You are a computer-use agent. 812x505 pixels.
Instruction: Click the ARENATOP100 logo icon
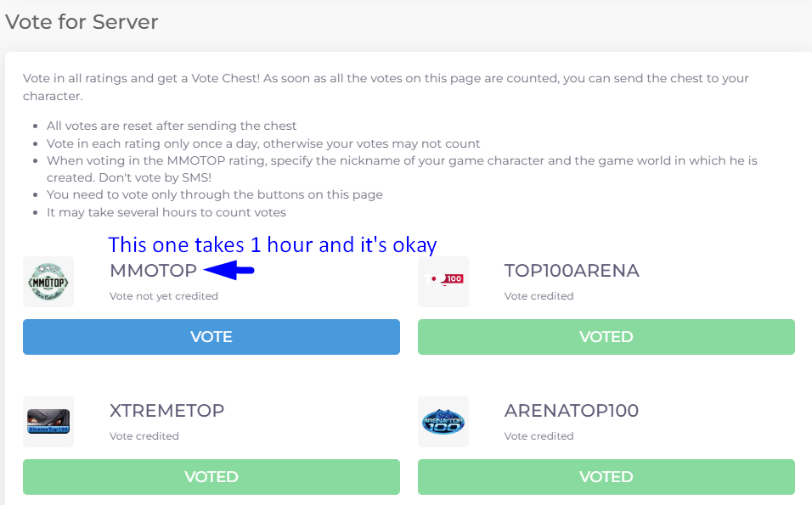coord(443,422)
